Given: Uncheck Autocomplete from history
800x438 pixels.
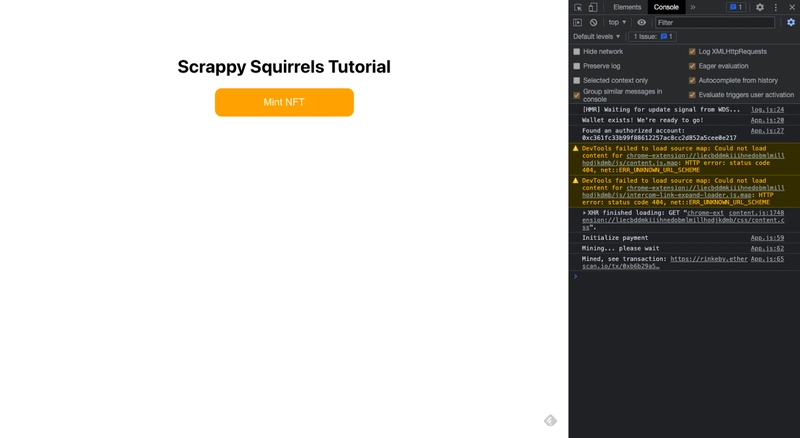Looking at the screenshot, I should [x=692, y=80].
